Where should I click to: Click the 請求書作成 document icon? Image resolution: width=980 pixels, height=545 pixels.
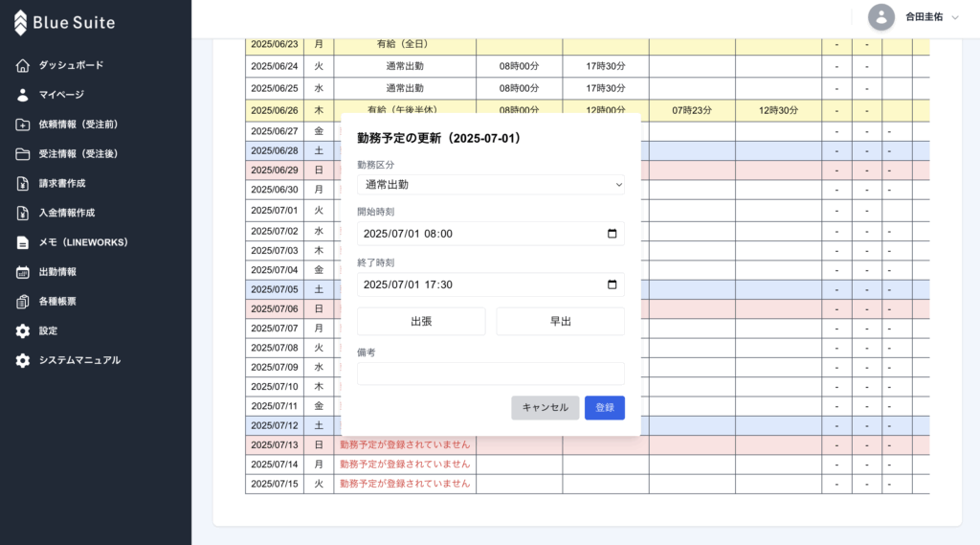pos(23,183)
